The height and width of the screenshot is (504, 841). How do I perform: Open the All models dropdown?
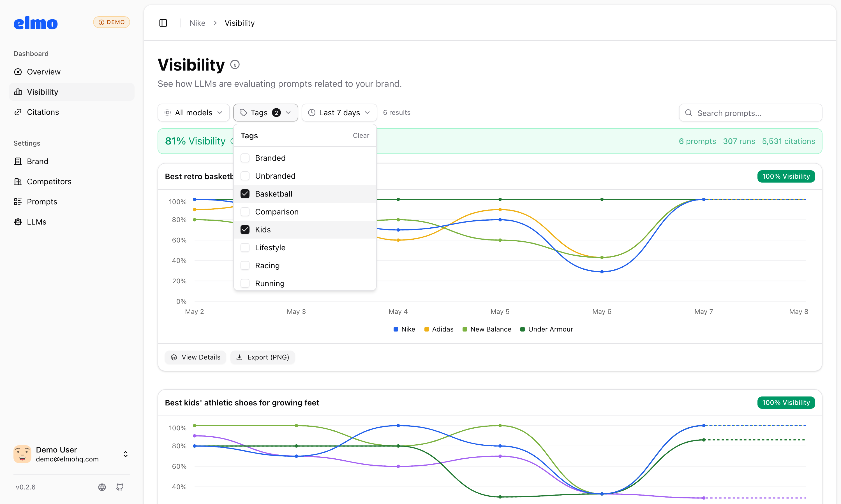click(194, 112)
